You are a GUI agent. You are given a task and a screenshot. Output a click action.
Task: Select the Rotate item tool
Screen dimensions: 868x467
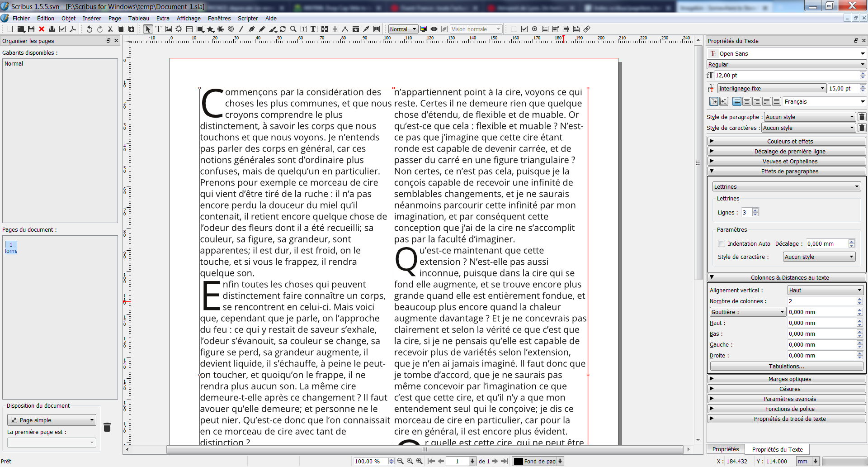coord(283,29)
